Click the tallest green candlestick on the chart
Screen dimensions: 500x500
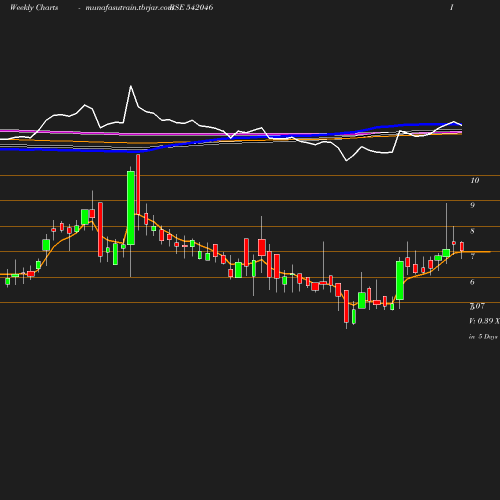pos(131,208)
